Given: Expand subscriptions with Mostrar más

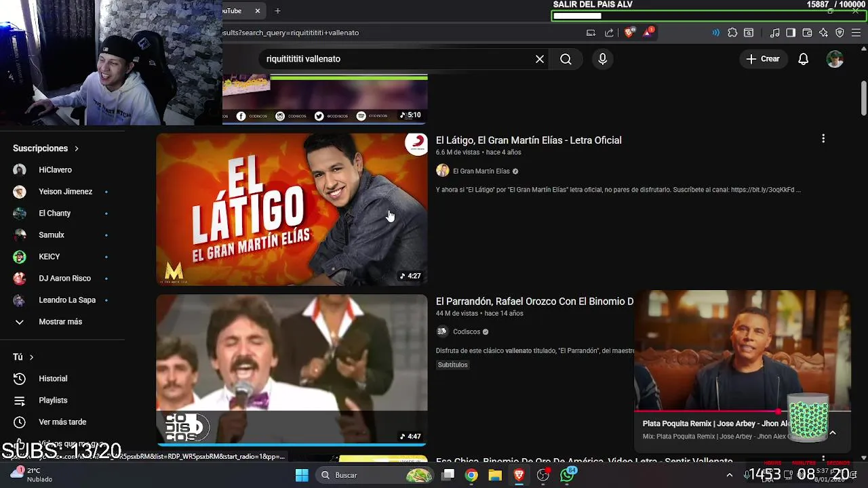Looking at the screenshot, I should click(61, 322).
